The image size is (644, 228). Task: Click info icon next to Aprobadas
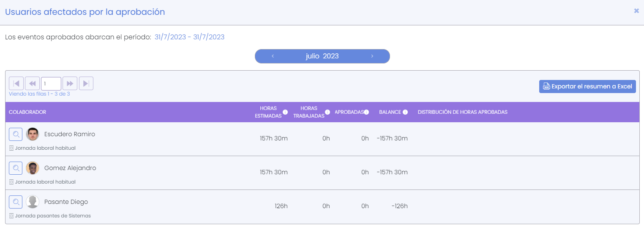[366, 112]
